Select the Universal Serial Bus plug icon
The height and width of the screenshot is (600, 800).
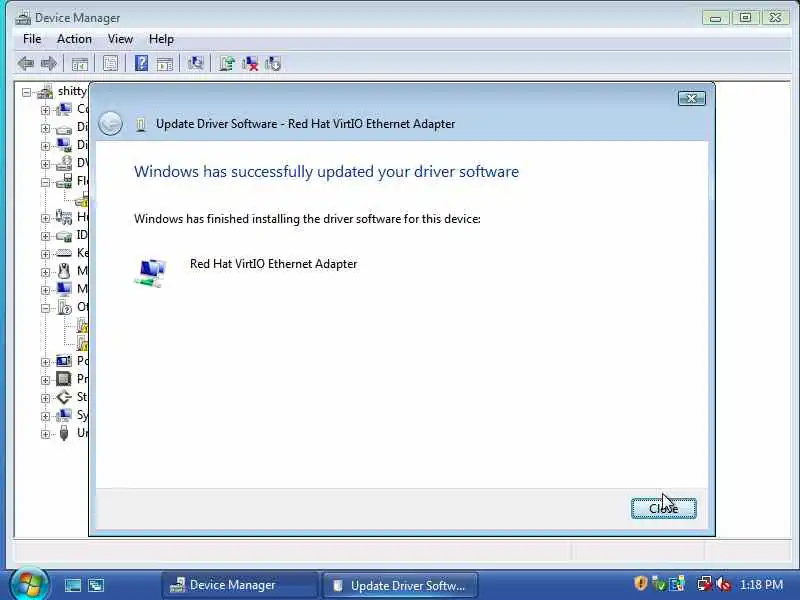coord(64,433)
